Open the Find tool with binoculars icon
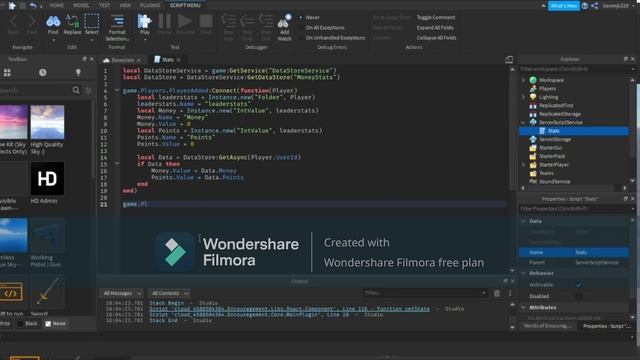This screenshot has height=360, width=640. 53,24
